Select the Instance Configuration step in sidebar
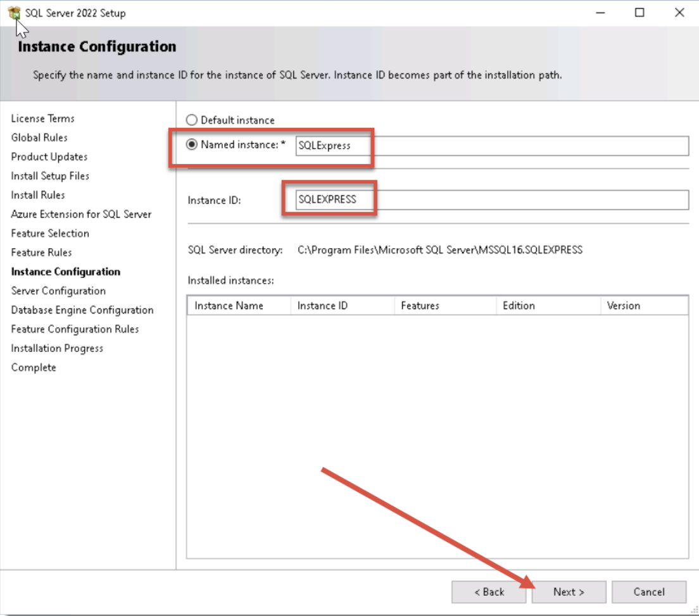Screen dimensions: 699x616 coord(66,272)
